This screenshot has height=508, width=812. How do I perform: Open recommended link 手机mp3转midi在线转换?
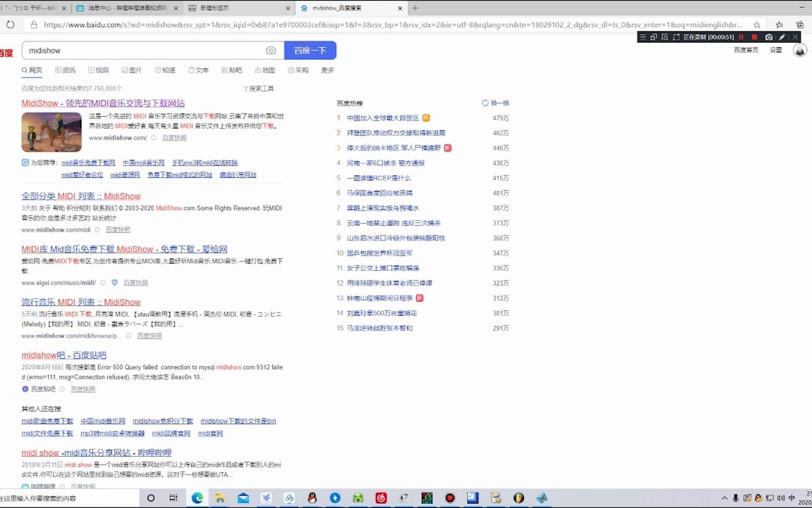204,163
